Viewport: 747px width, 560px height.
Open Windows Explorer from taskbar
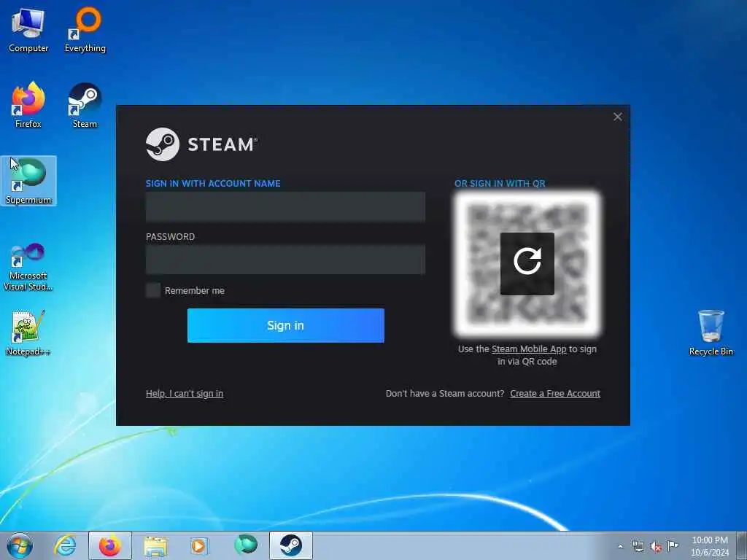tap(155, 546)
